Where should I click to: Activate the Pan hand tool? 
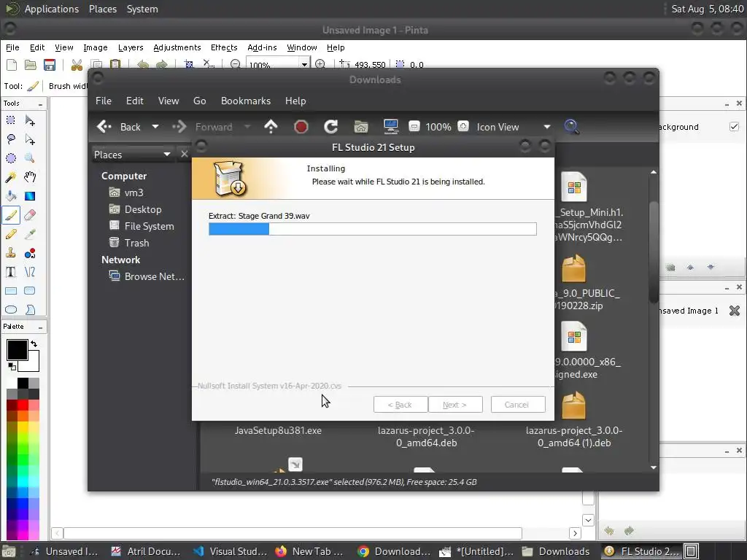click(x=30, y=177)
